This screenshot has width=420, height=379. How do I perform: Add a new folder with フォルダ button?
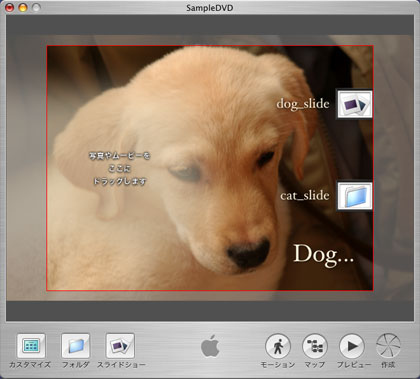(76, 346)
